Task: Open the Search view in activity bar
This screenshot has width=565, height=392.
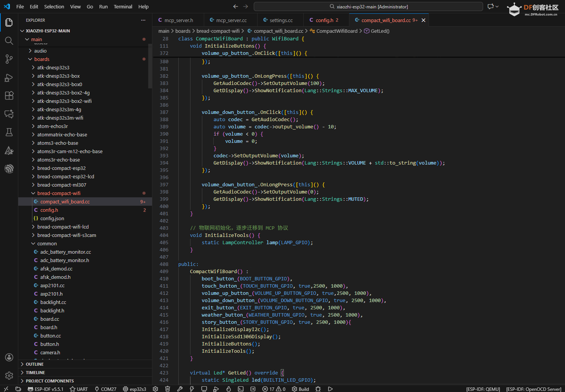Action: [9, 41]
